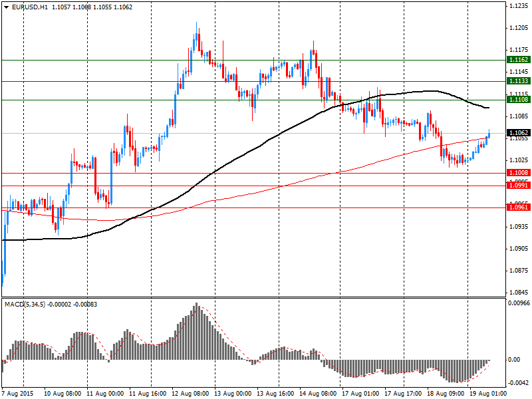
Task: Select the 13 Aug 00:00 time label
Action: tap(233, 394)
